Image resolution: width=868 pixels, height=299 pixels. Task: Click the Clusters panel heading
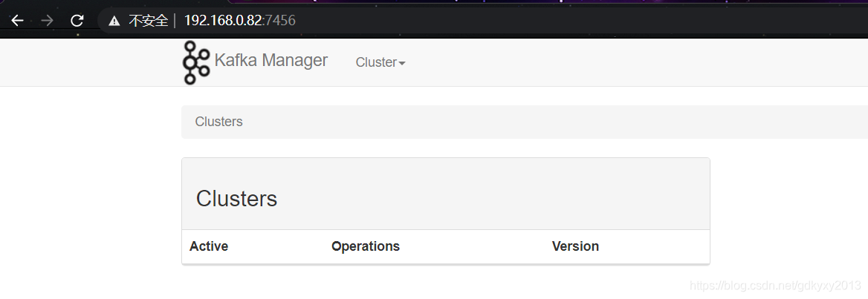236,198
